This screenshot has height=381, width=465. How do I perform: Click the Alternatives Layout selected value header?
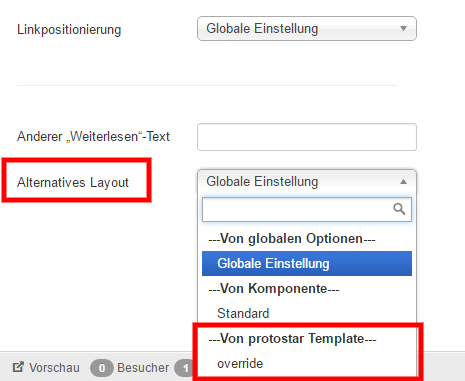click(x=307, y=182)
